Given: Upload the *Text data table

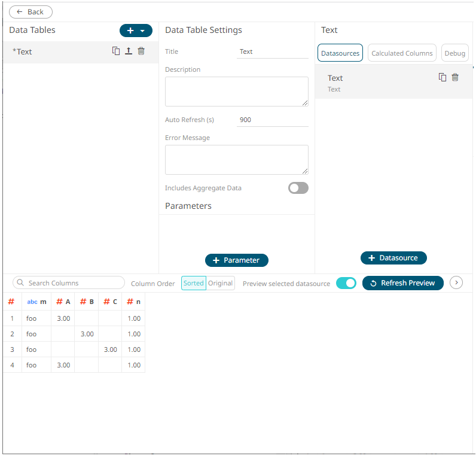Looking at the screenshot, I should pyautogui.click(x=129, y=51).
